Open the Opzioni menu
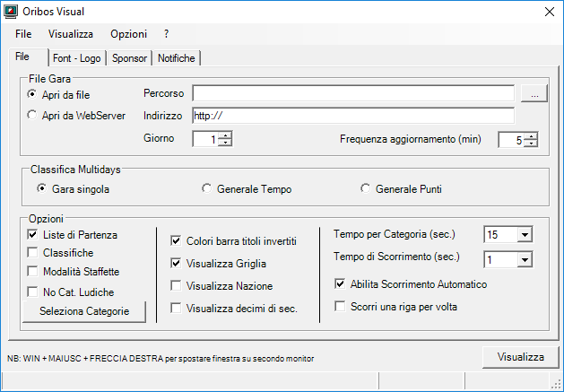The image size is (564, 392). click(129, 34)
